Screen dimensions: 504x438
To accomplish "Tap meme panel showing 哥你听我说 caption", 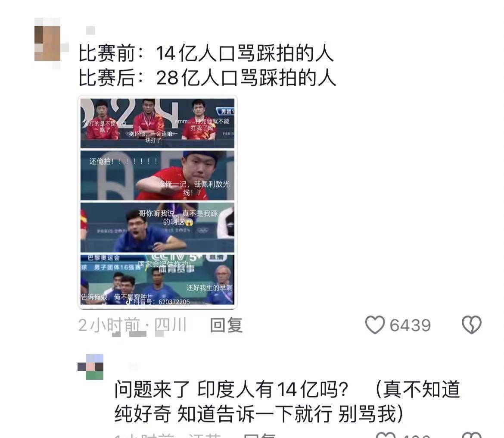I will pyautogui.click(x=158, y=228).
